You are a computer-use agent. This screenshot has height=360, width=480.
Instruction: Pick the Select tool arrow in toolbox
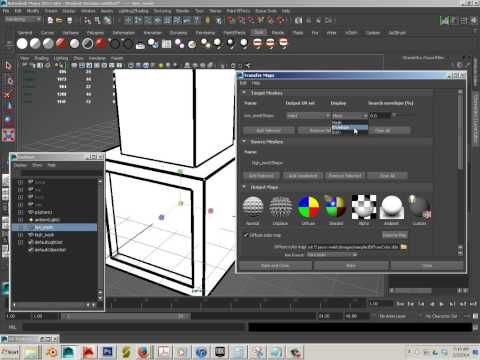pyautogui.click(x=8, y=66)
